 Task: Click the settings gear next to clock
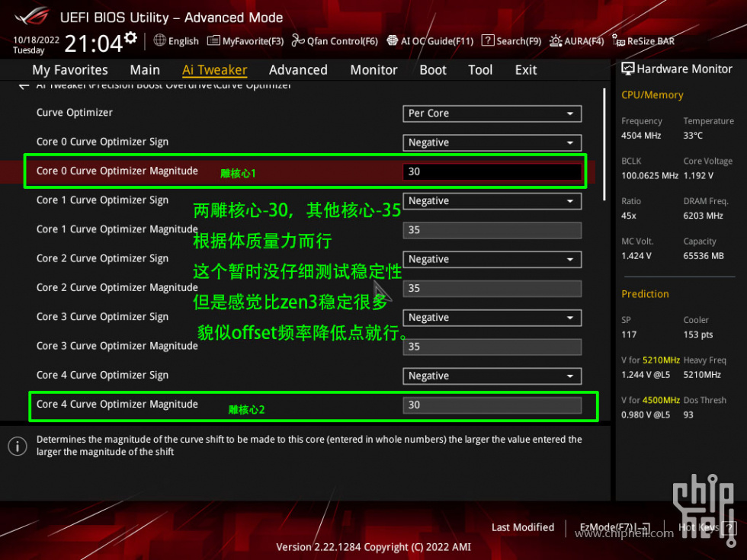pos(130,37)
